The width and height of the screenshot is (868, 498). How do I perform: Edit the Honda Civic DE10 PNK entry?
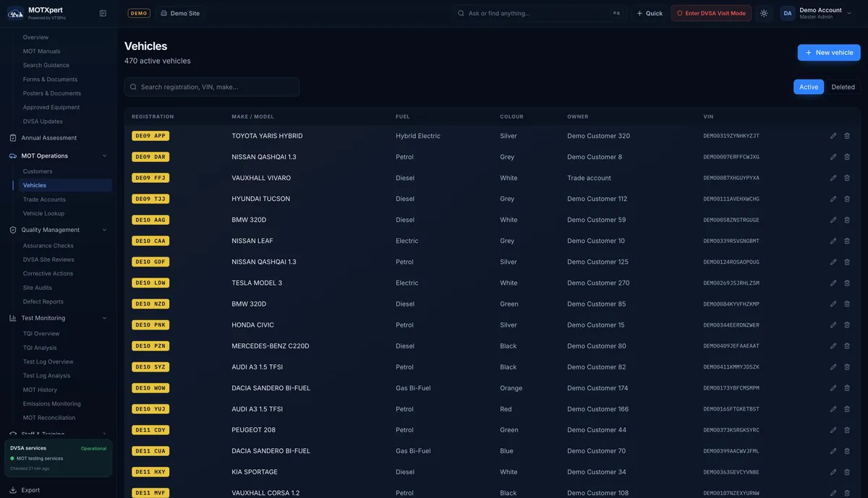(x=833, y=325)
